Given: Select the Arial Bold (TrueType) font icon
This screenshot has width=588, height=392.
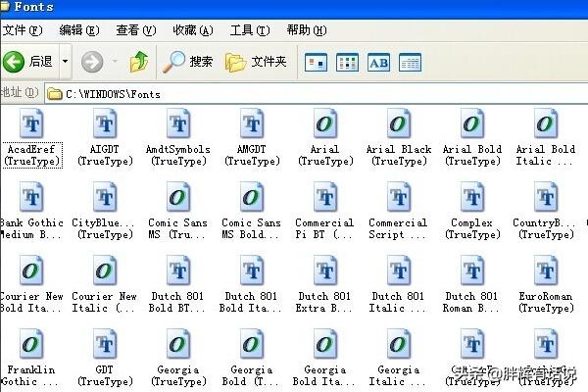Looking at the screenshot, I should click(x=472, y=123).
